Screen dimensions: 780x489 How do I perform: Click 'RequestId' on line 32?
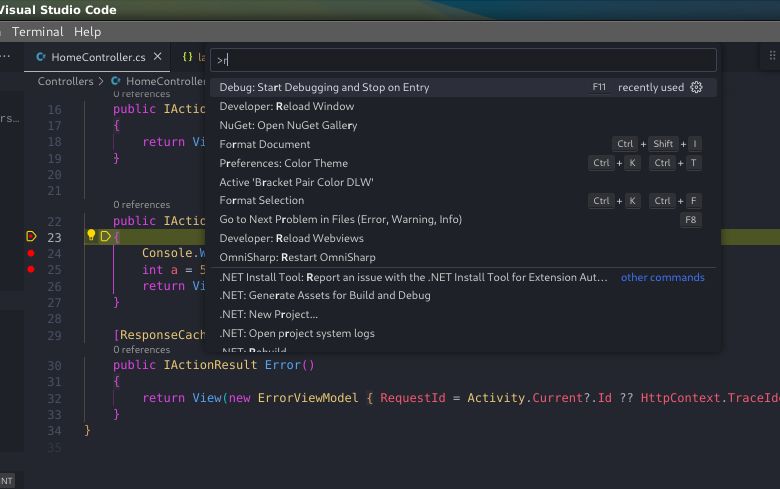click(x=413, y=398)
